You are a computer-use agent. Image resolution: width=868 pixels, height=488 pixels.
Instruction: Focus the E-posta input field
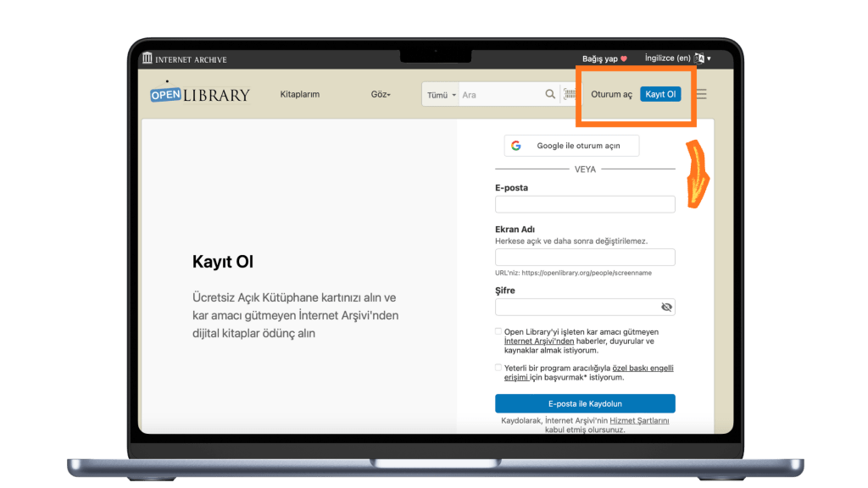585,204
